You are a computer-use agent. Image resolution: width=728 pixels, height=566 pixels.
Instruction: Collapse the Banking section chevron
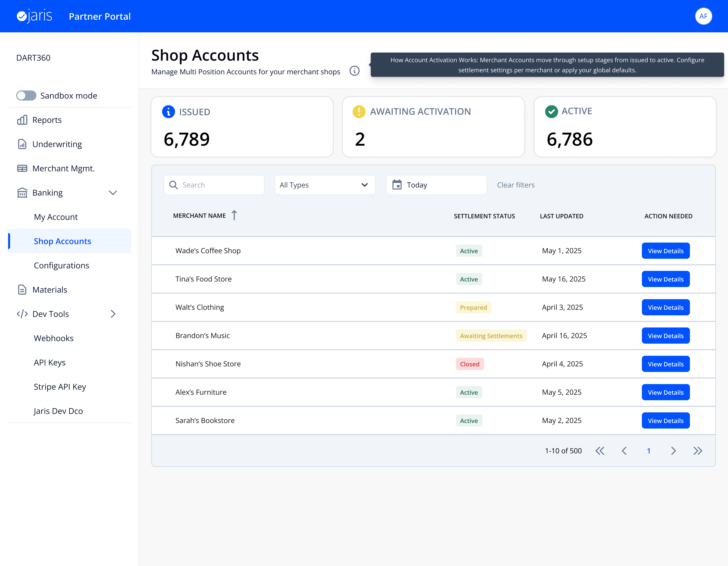point(113,193)
